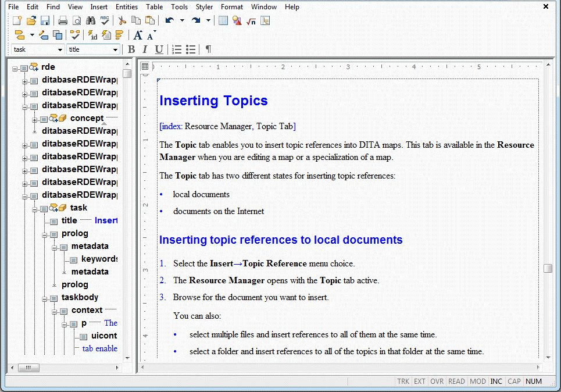Collapse the task node in tree
Viewport: 561px width, 392px height.
35,209
